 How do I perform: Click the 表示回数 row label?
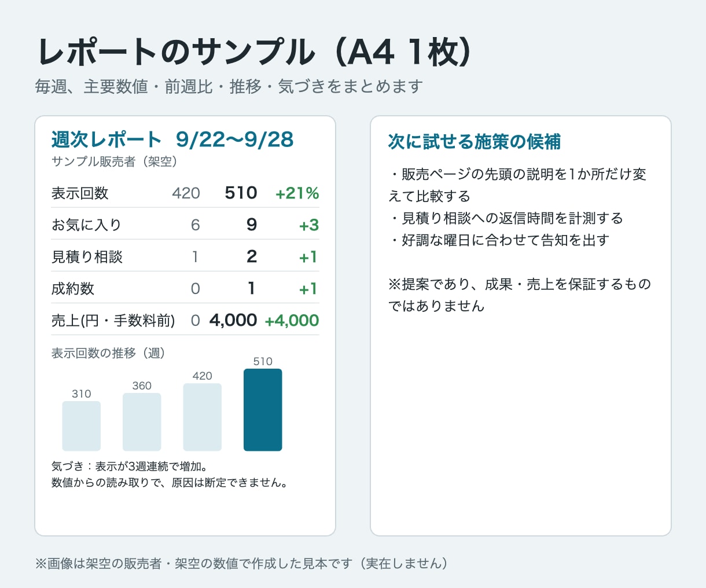[x=80, y=193]
